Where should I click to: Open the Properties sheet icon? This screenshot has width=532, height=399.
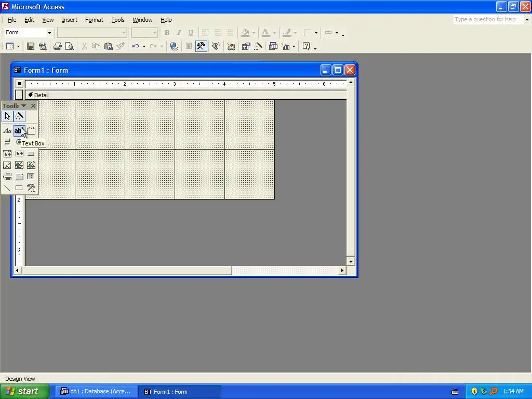[x=246, y=46]
